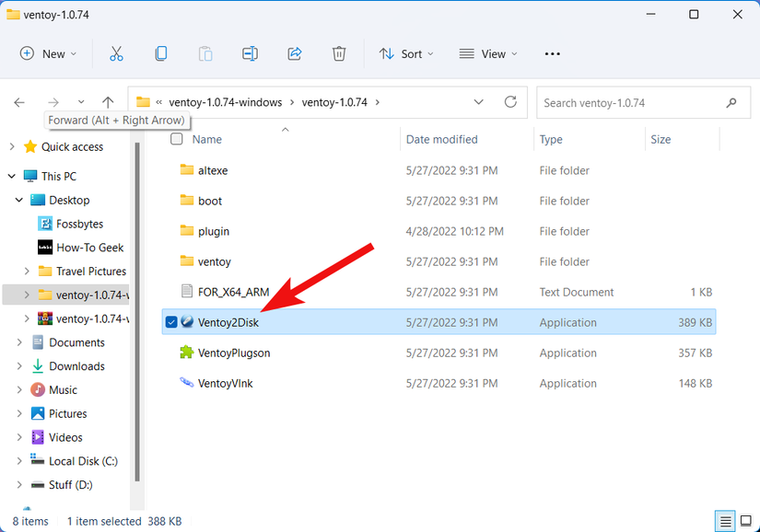
Task: Click the altexe folder icon
Action: click(x=187, y=170)
